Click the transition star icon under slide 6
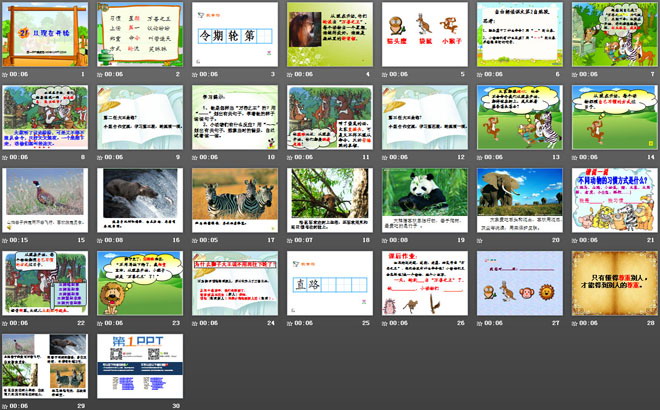Image resolution: width=660 pixels, height=410 pixels. click(x=480, y=75)
